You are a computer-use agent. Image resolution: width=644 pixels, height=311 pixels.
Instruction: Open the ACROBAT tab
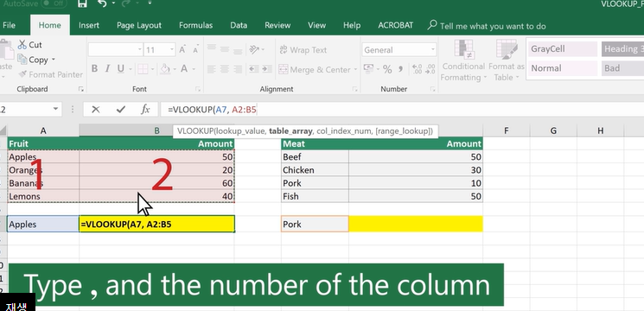[396, 25]
